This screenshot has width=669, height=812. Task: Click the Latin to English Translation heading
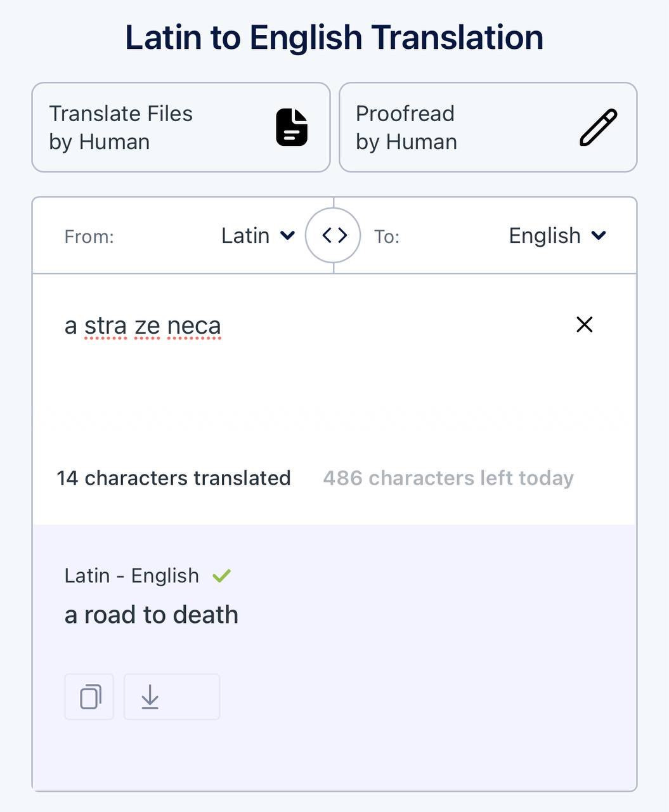[334, 37]
